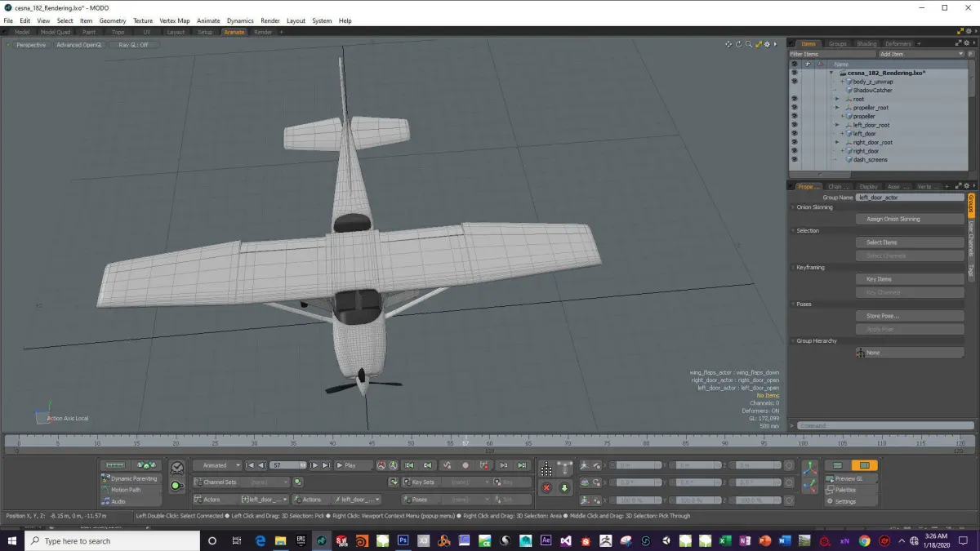Viewport: 980px width, 551px height.
Task: Step forward one frame
Action: coord(314,465)
